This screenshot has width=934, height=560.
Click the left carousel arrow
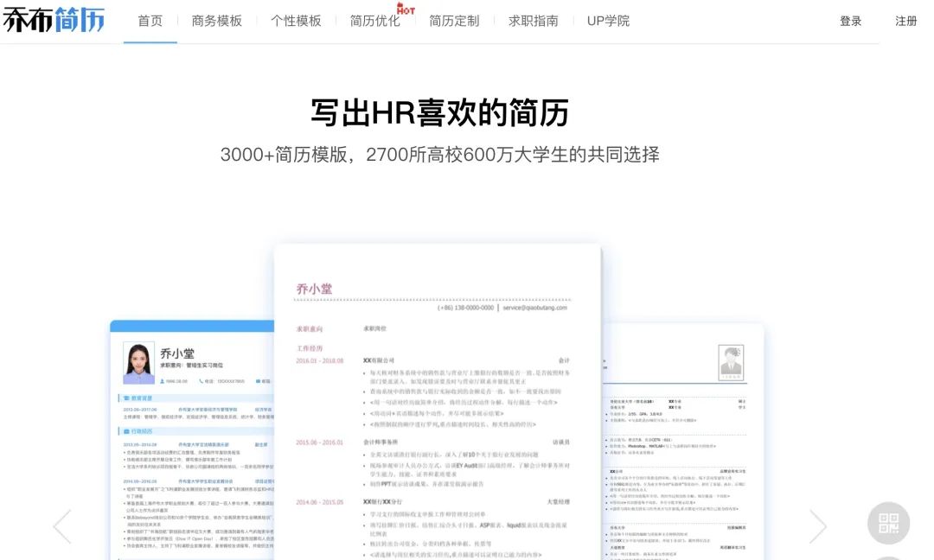(x=61, y=525)
